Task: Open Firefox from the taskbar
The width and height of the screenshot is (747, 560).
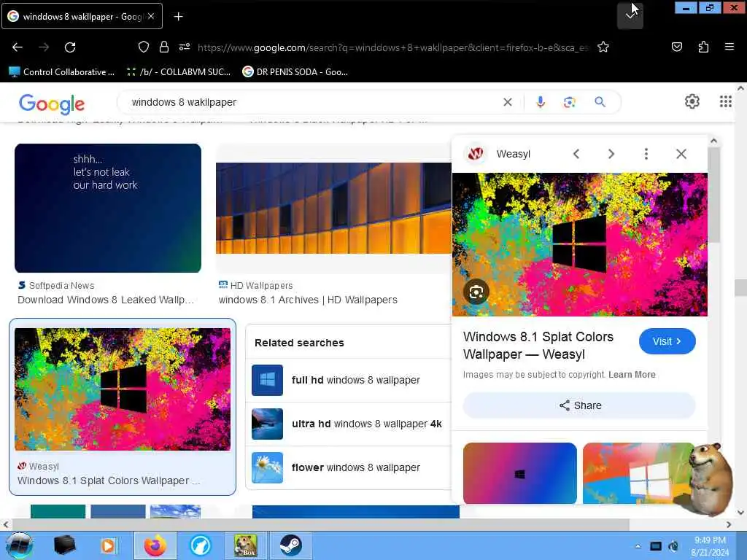Action: [155, 545]
